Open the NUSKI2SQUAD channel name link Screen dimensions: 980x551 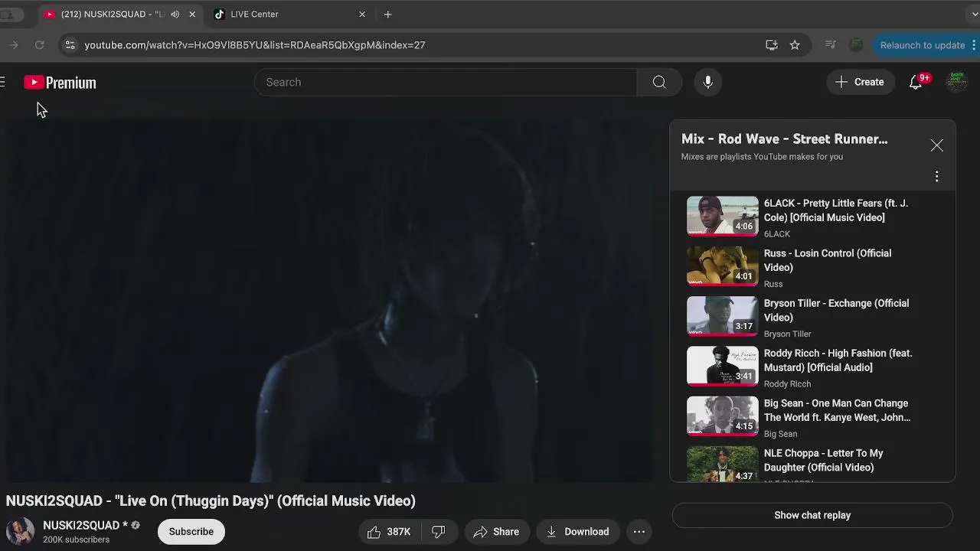point(85,526)
